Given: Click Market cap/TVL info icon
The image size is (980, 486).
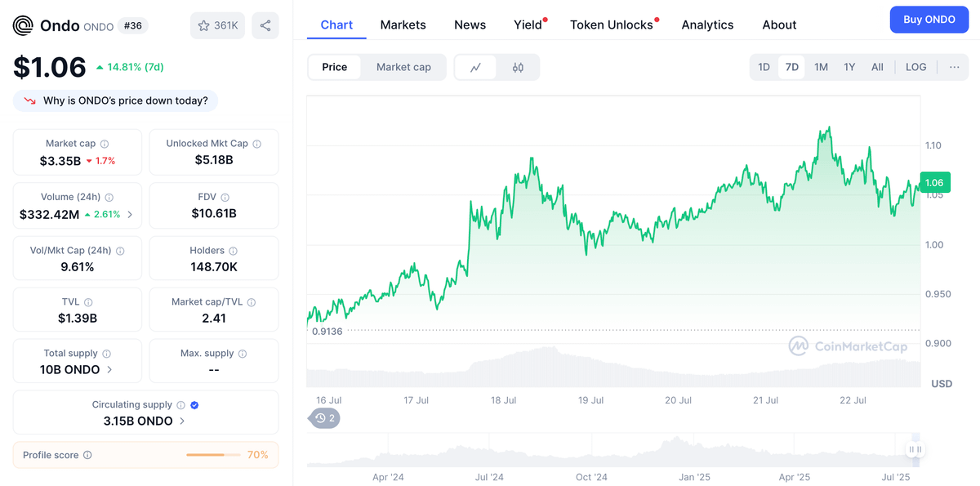Looking at the screenshot, I should tap(252, 302).
